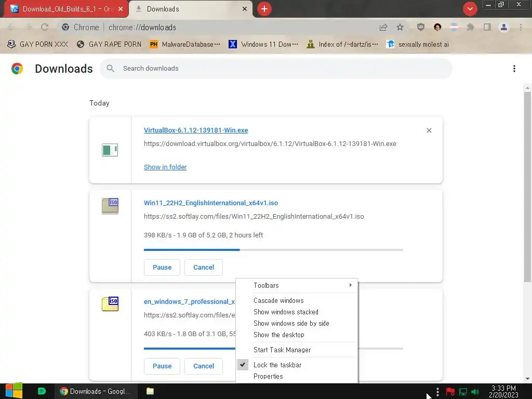
Task: Focus the Search downloads field
Action: click(x=276, y=69)
